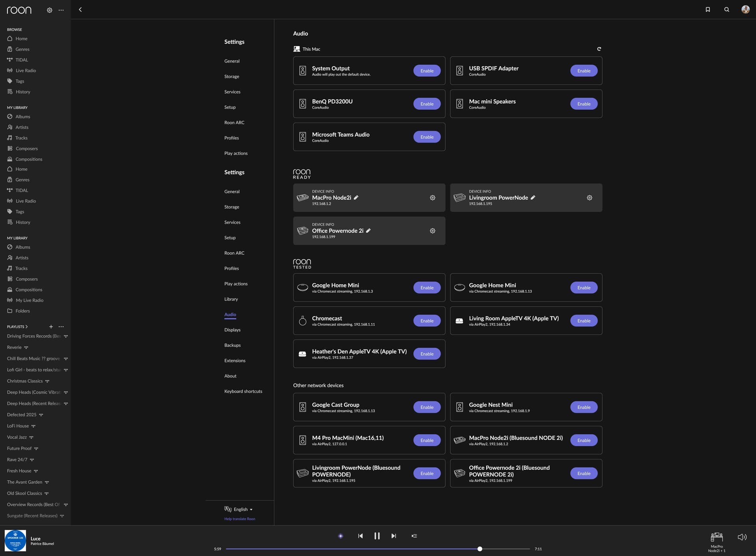756x556 pixels.
Task: Select the MacPro Node2i zone icon
Action: [x=717, y=537]
